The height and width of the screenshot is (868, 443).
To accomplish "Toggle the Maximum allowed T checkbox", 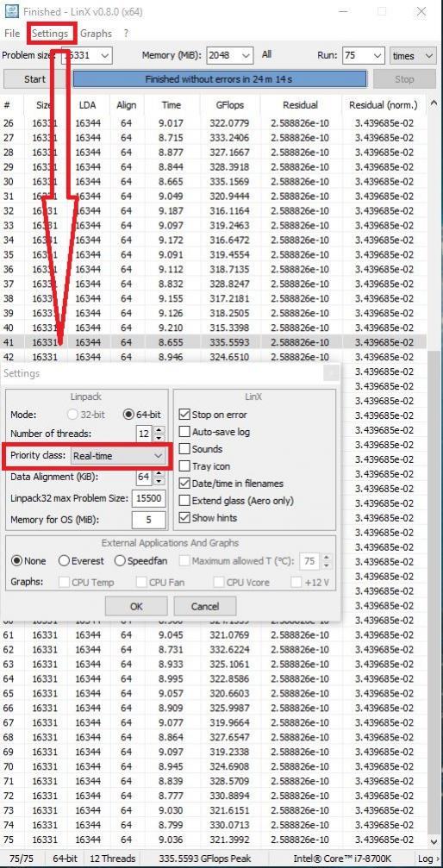I will 184,561.
